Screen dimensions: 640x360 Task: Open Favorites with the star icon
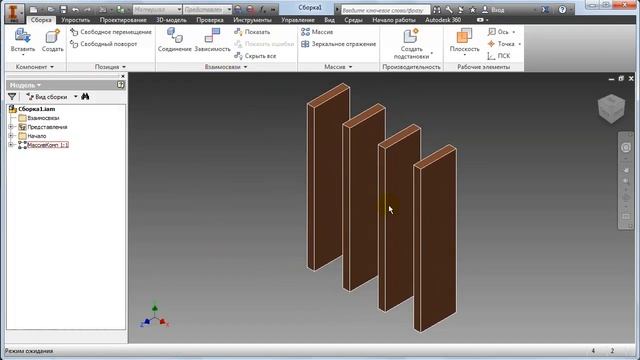[473, 10]
